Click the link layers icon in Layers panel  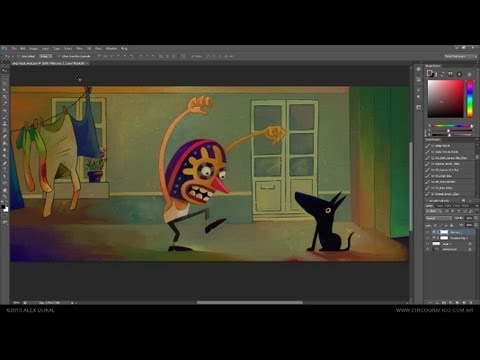430,302
